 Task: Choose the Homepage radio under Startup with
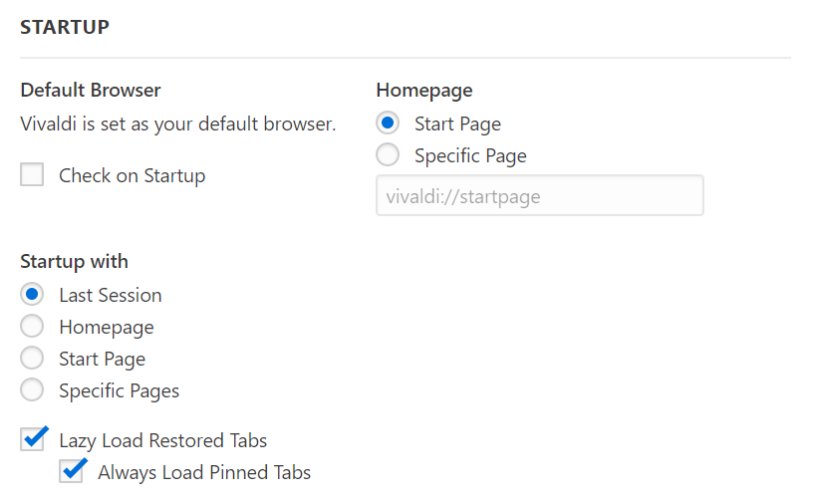[32, 326]
